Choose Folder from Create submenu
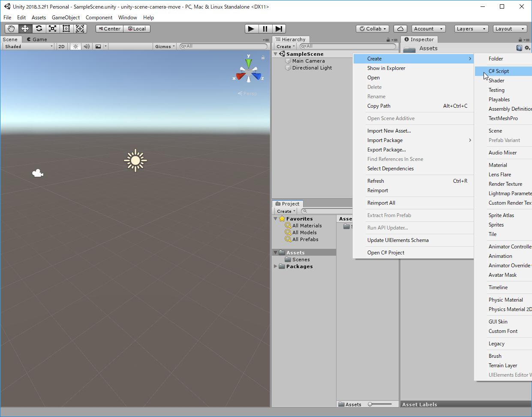This screenshot has height=417, width=532. 503,59
